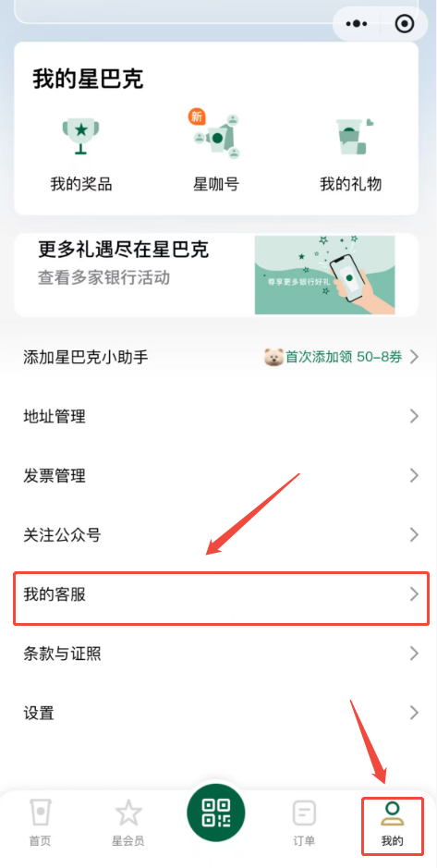The image size is (437, 868).
Task: Tap the 星咖号 icon with new badge
Action: (216, 136)
